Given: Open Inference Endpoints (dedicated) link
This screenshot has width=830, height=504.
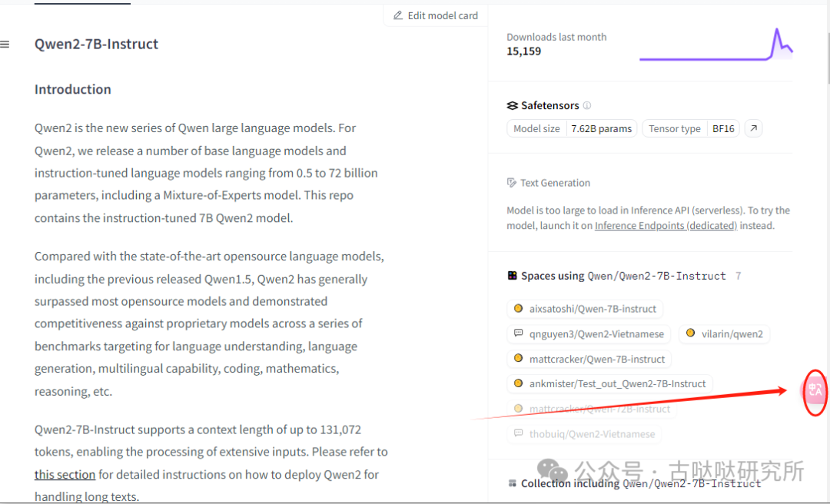Looking at the screenshot, I should (x=666, y=225).
